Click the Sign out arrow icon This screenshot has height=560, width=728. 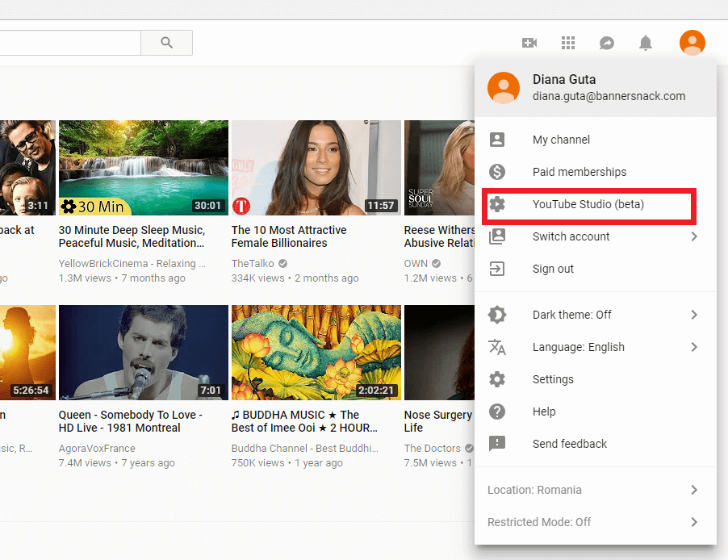pos(497,269)
